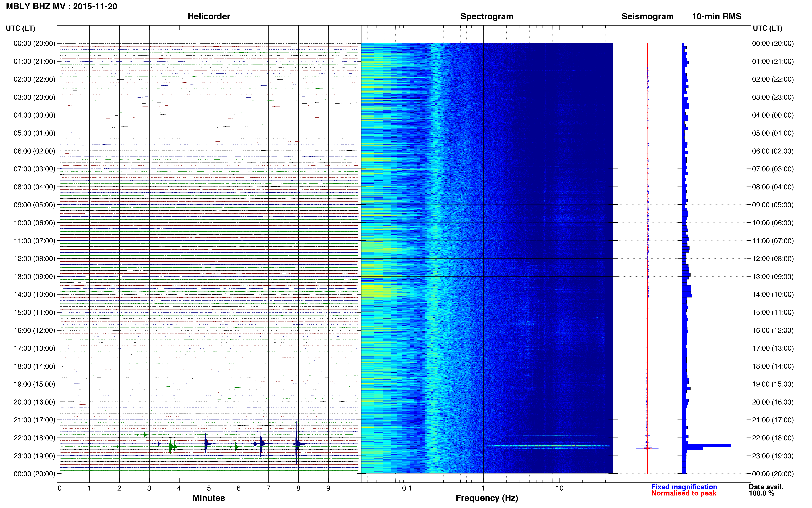This screenshot has height=508, width=812.
Task: Click the right '17:00 (13:00)' time label
Action: pyautogui.click(x=773, y=348)
